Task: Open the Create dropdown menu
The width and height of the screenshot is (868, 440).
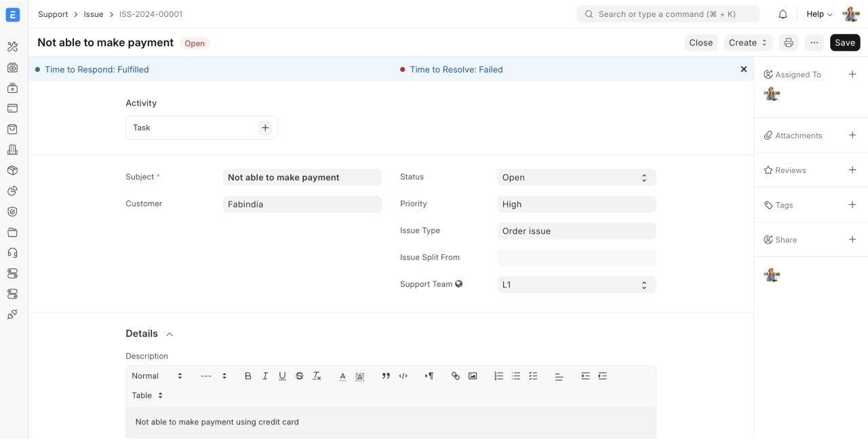Action: pyautogui.click(x=747, y=43)
